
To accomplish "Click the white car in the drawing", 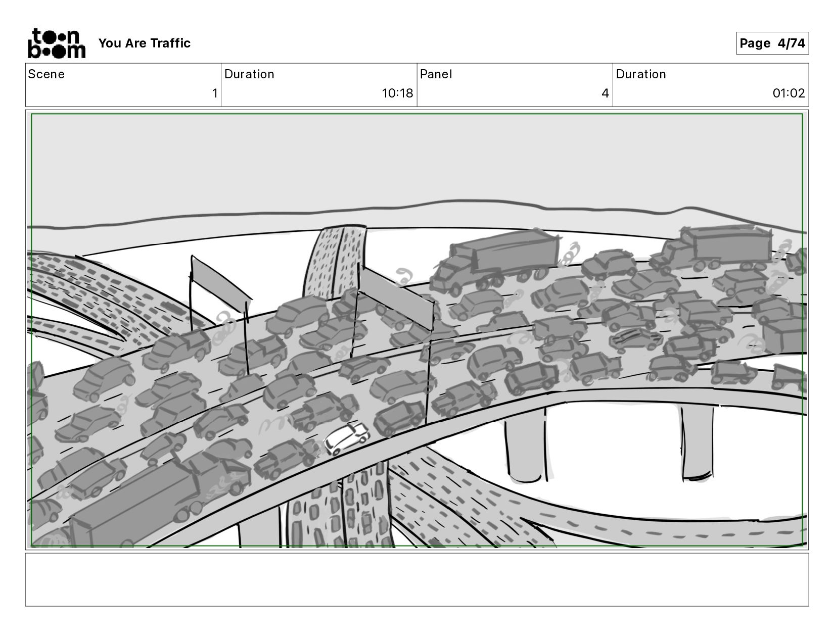I will pyautogui.click(x=346, y=438).
